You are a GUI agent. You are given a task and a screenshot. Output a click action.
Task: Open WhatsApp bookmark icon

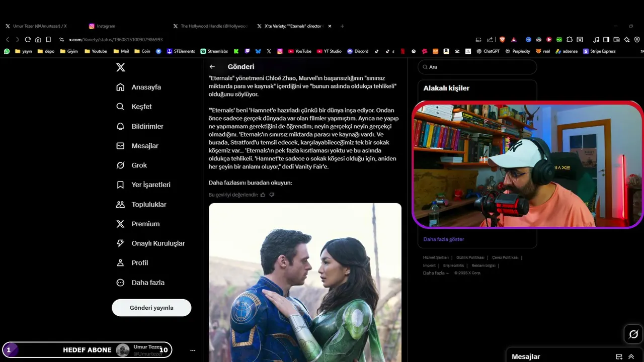click(x=7, y=51)
